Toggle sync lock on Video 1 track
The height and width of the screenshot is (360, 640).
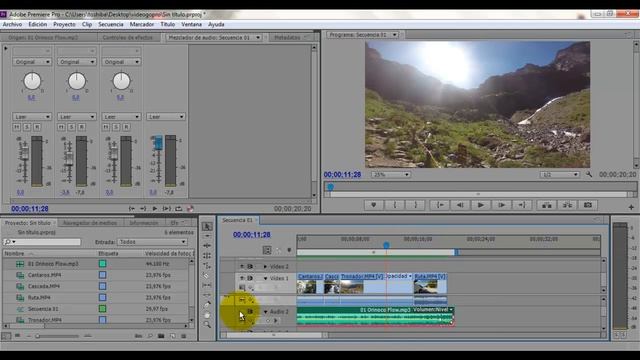pyautogui.click(x=250, y=278)
